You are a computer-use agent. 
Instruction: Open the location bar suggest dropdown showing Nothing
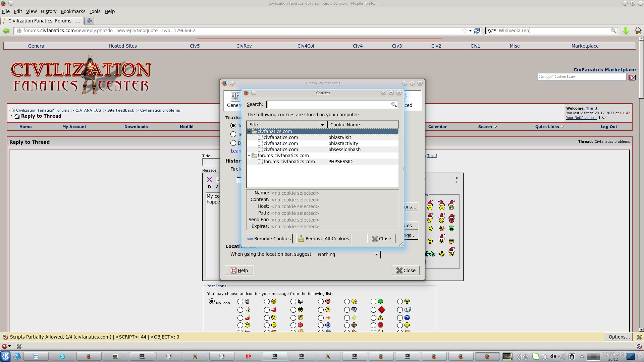click(348, 254)
